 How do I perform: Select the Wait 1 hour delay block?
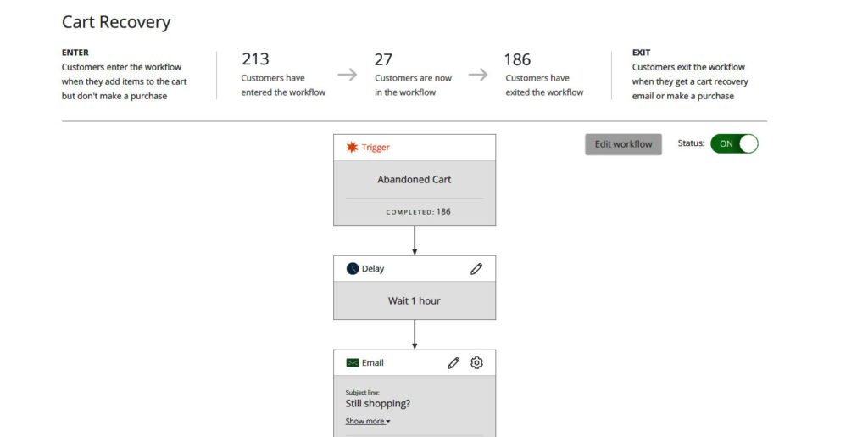click(414, 301)
